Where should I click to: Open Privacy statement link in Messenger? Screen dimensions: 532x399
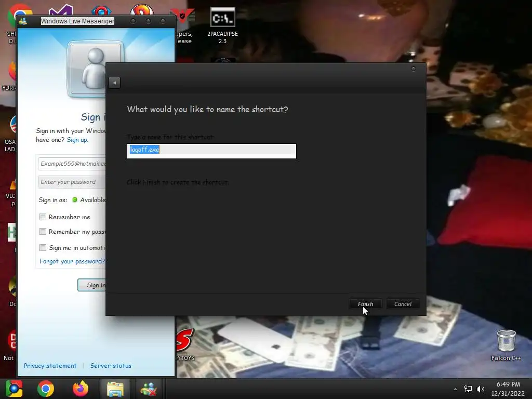(50, 365)
